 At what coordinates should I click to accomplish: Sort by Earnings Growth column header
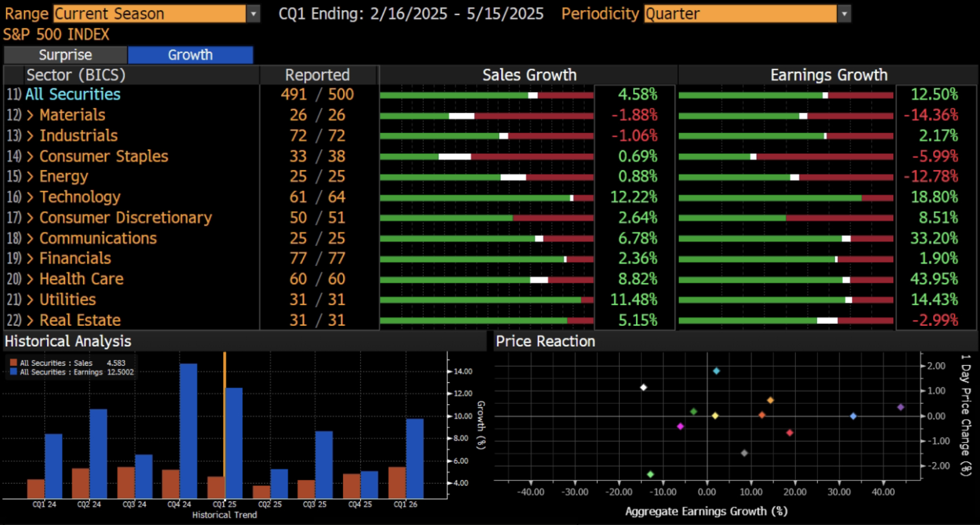point(828,75)
